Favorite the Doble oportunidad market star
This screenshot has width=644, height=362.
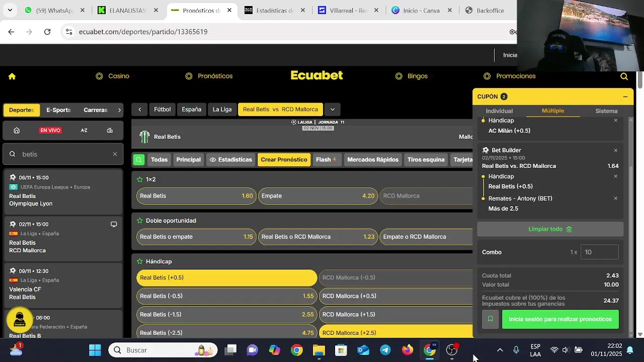pos(140,221)
